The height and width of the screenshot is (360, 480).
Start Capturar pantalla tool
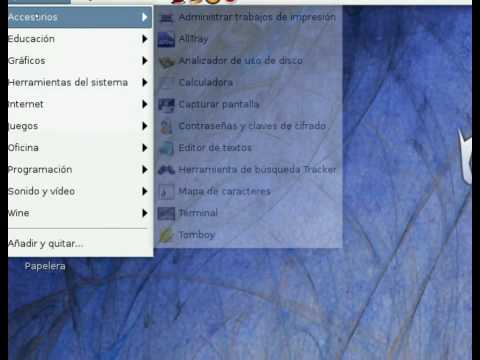point(248,105)
